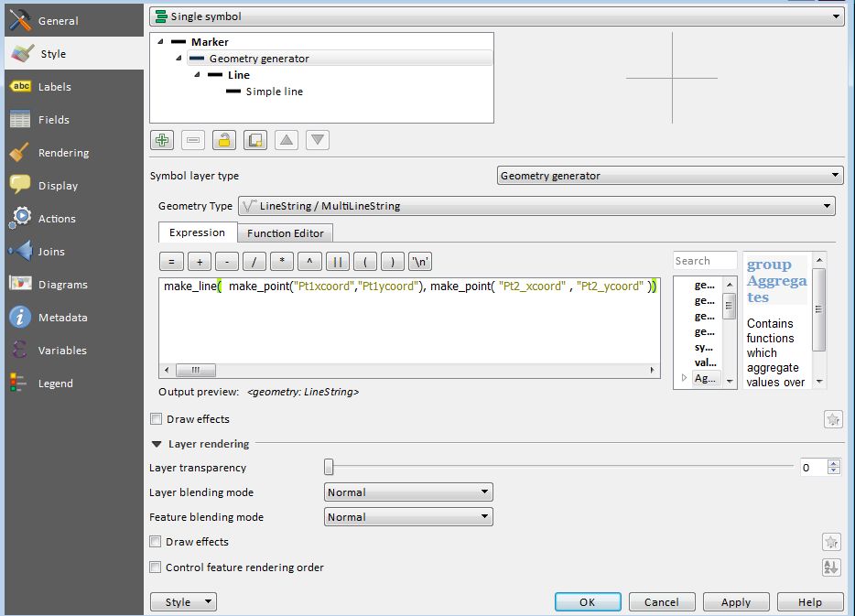The width and height of the screenshot is (855, 616).
Task: Open Help for layer properties
Action: [810, 602]
